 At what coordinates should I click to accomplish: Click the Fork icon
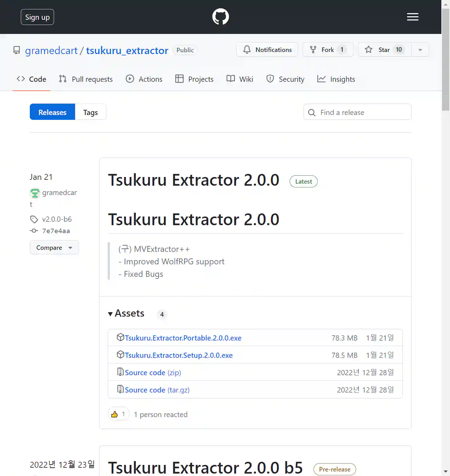[313, 50]
